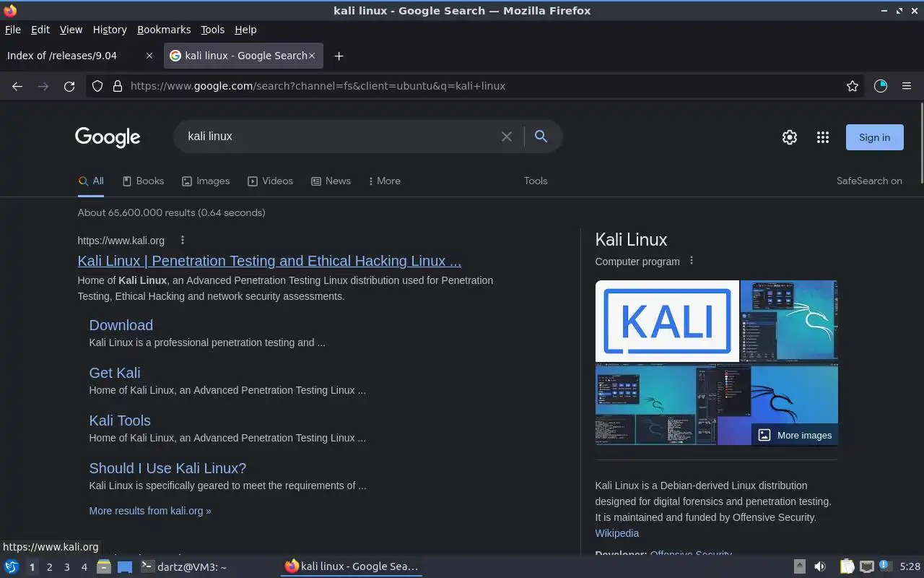Open the taskbar start menu icon
Screen dimensions: 924x578
(12, 566)
